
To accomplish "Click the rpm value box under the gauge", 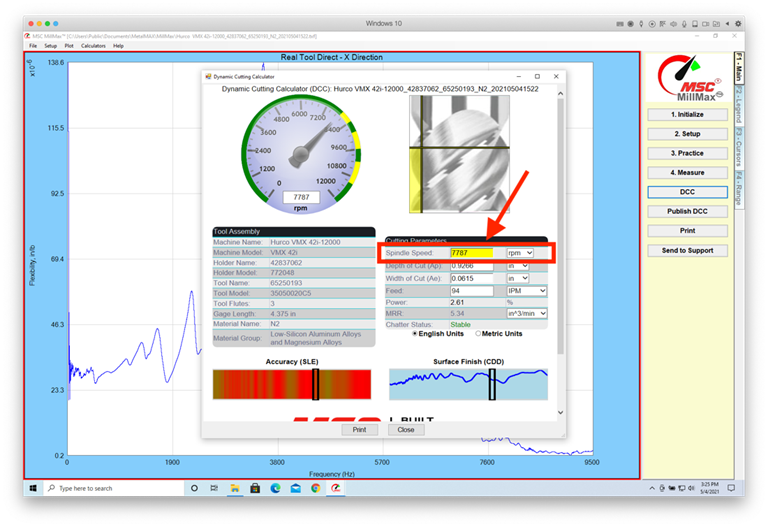I will coord(301,197).
